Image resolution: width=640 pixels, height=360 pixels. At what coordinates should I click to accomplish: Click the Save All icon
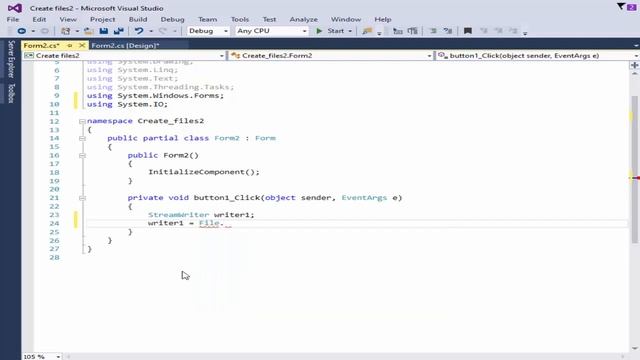(x=119, y=31)
